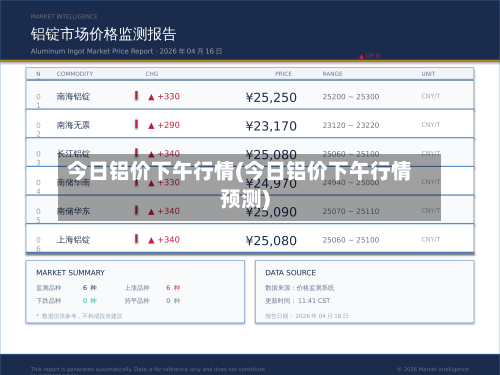This screenshot has width=500, height=375.
Task: Click the 'Aluminum Ingot Market Price Report' subtitle
Action: (x=92, y=51)
